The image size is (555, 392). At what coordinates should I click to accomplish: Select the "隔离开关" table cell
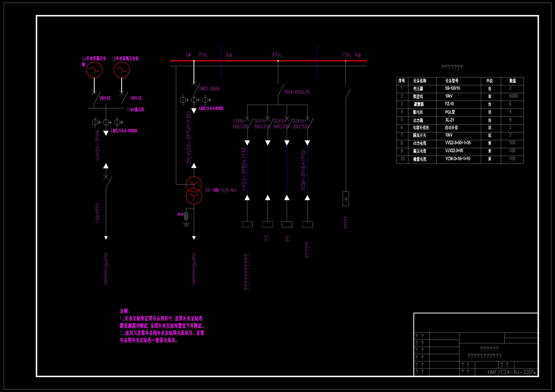(x=420, y=135)
